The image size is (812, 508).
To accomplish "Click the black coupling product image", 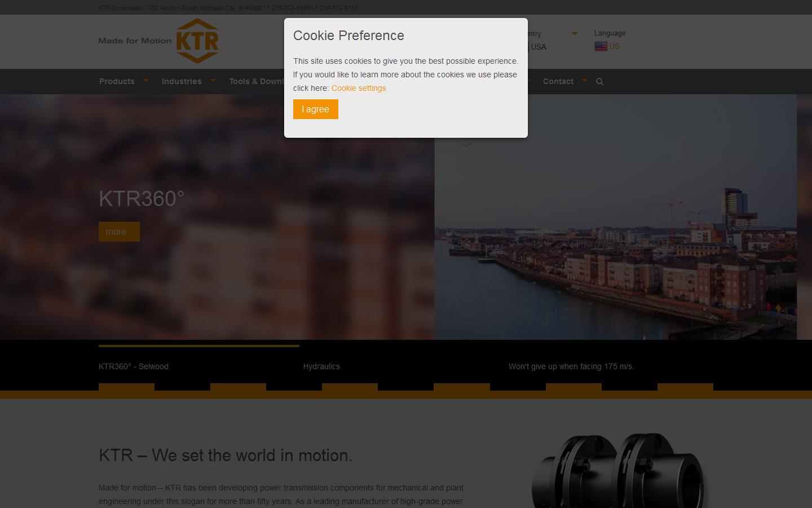I will [x=619, y=471].
